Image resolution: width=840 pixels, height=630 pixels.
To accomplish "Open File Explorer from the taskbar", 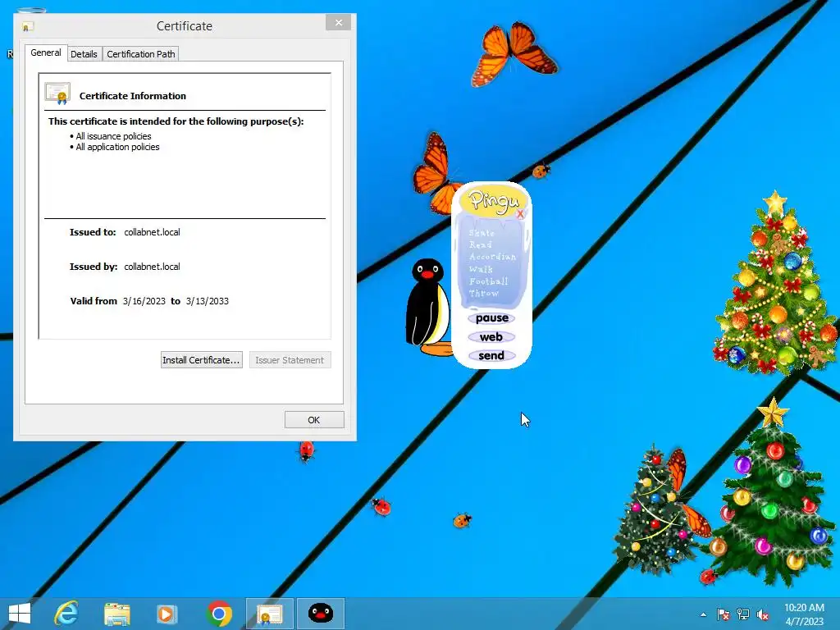I will (x=116, y=614).
